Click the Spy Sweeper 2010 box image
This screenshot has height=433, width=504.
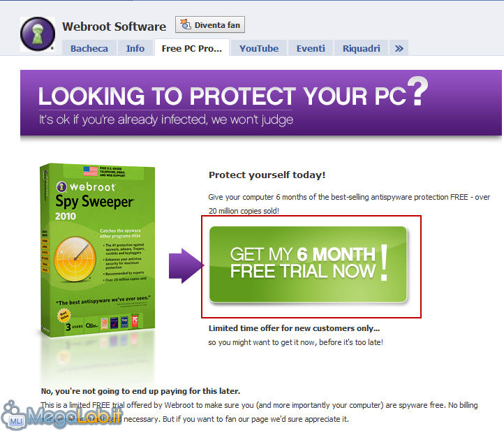98,249
